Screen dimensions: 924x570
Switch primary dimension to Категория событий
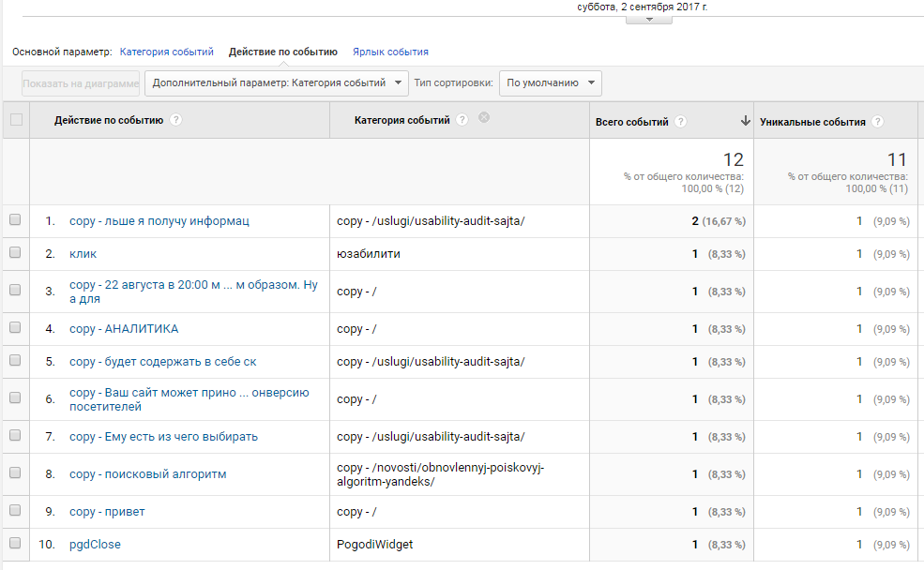(x=167, y=52)
